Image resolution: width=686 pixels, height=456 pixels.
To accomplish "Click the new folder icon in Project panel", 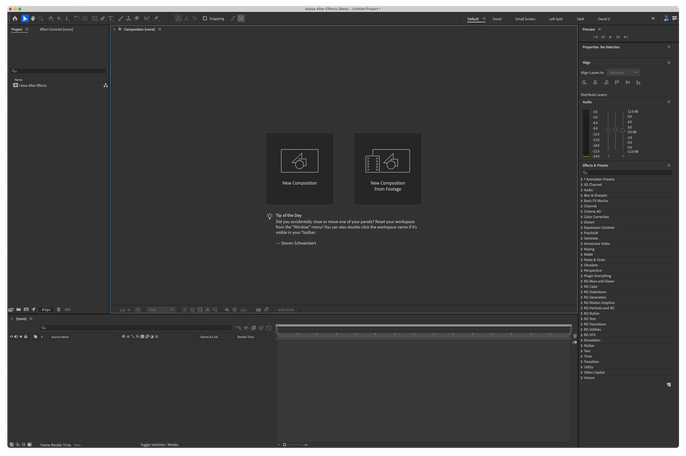I will 19,309.
